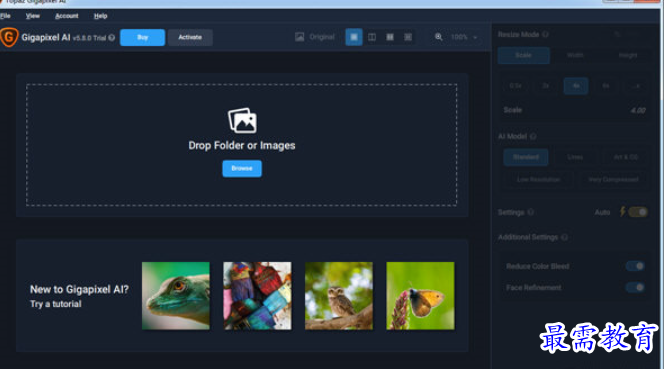Open the butterfly on flower tutorial thumbnail

point(421,296)
